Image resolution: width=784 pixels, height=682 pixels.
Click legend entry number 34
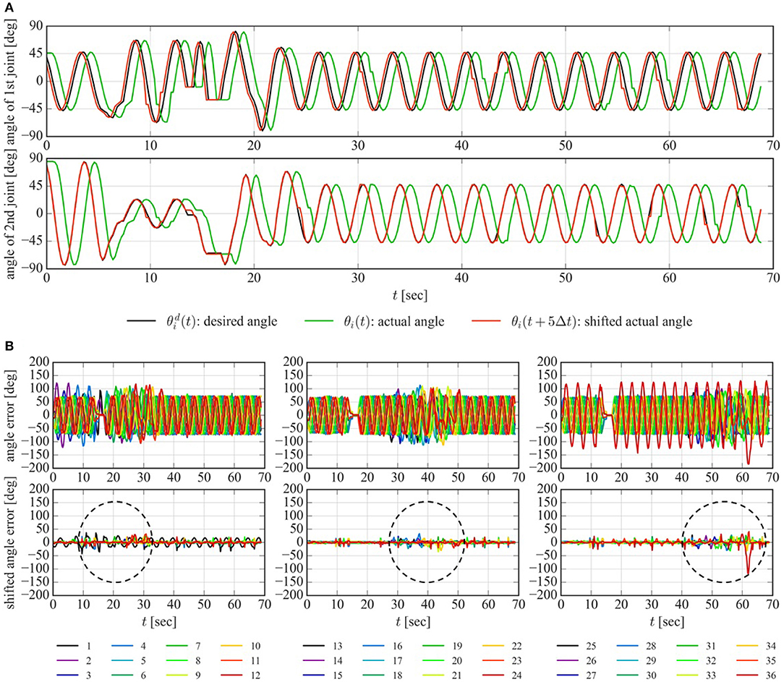coord(770,646)
